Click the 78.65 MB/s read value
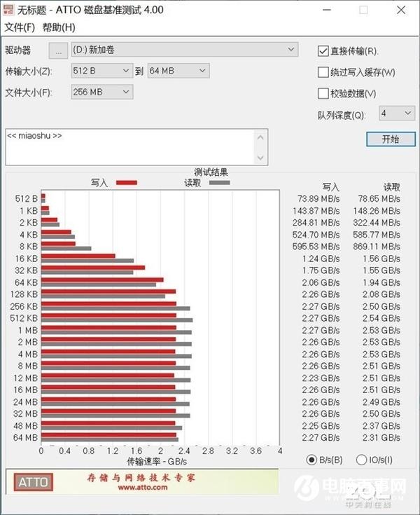Viewport: 420px width, 515px height. (379, 199)
